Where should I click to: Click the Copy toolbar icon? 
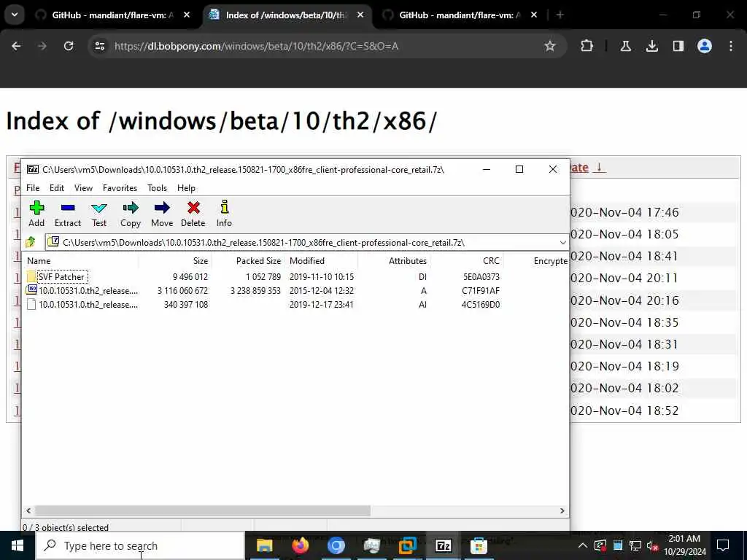pyautogui.click(x=130, y=214)
